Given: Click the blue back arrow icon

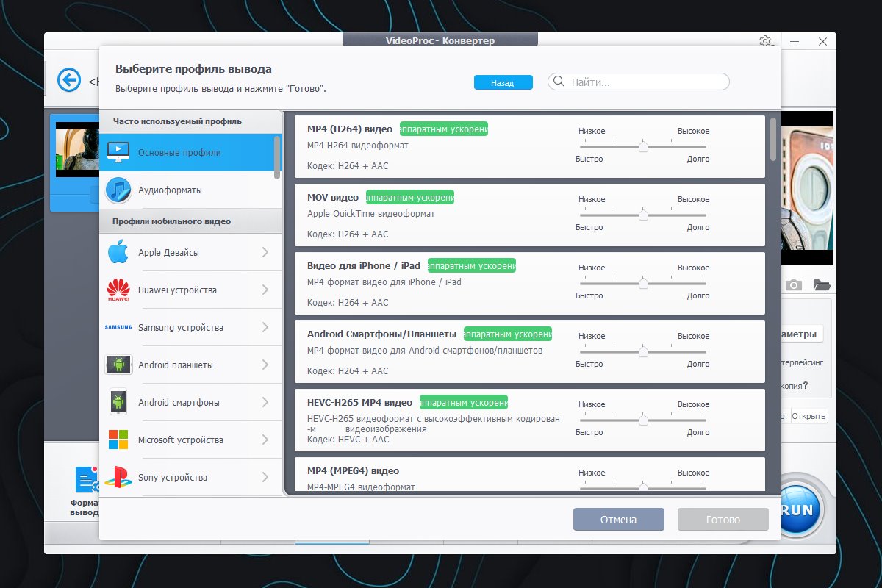Looking at the screenshot, I should coord(69,79).
